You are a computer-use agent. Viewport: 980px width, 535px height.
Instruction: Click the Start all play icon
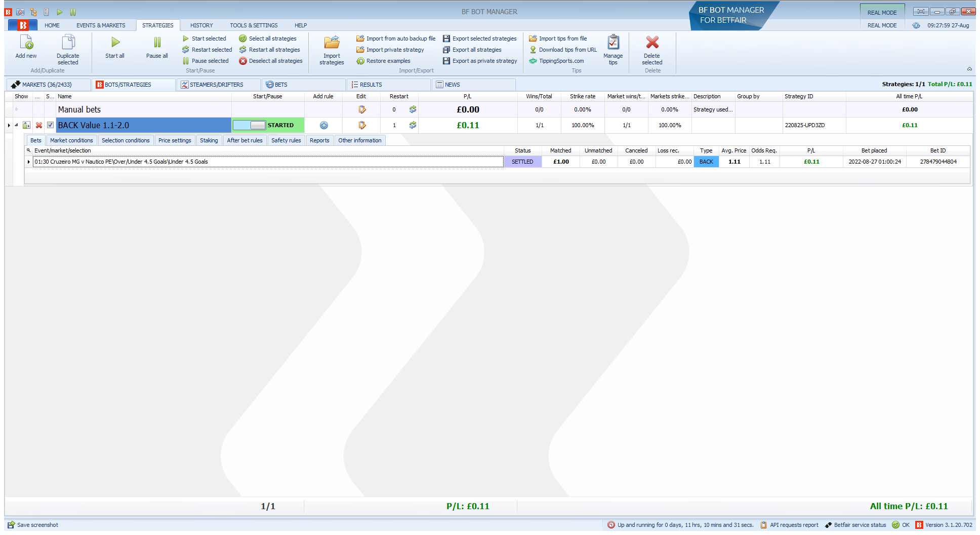(115, 43)
